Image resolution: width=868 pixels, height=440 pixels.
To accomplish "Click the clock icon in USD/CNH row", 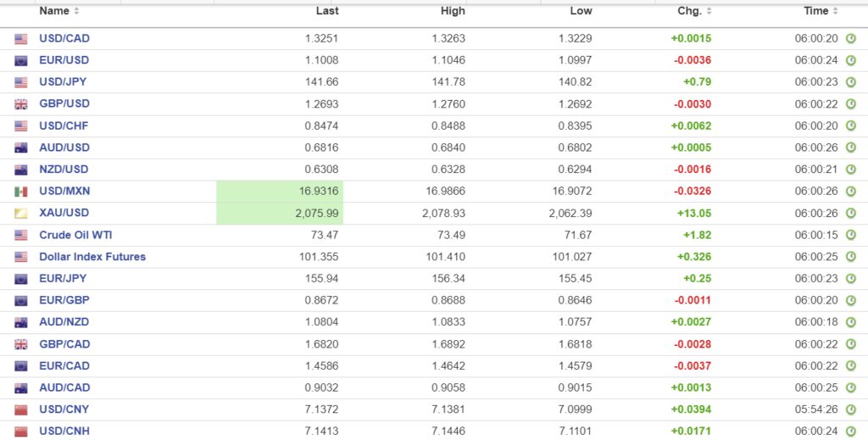I will click(x=851, y=432).
